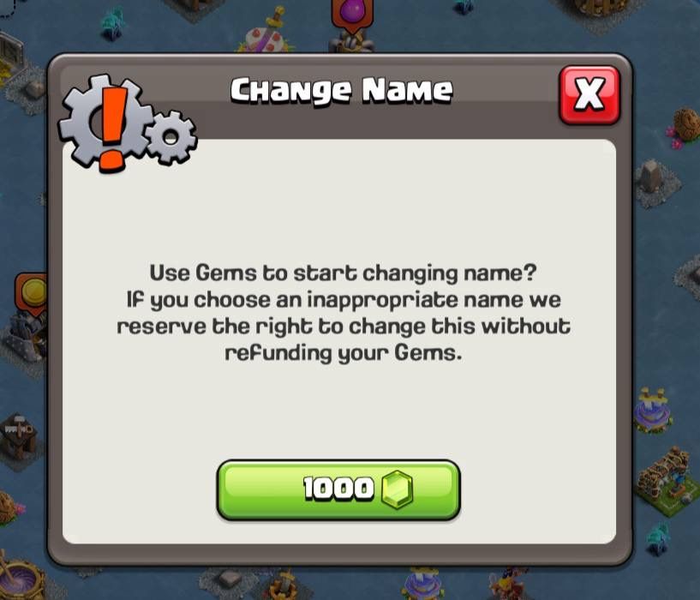The image size is (700, 600).
Task: Select the purple round tower at bottom
Action: (x=422, y=583)
